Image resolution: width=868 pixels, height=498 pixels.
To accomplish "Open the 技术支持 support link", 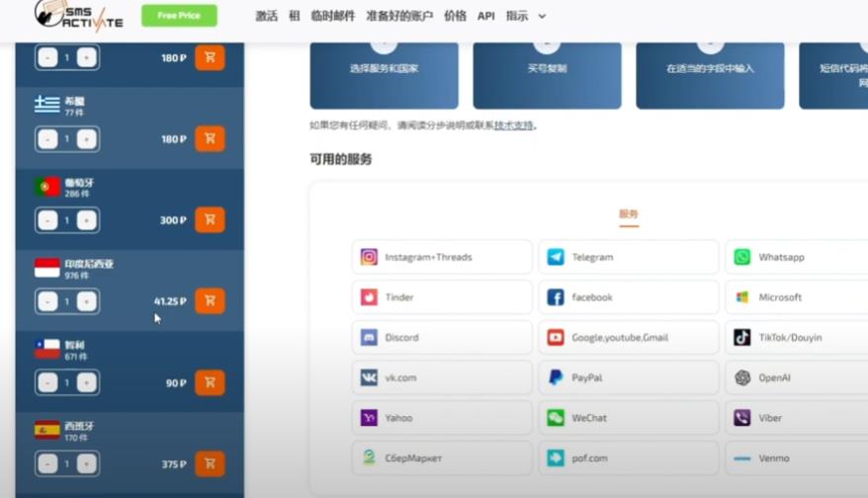I will pos(514,125).
